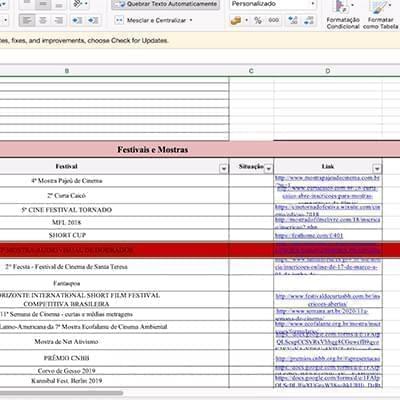The image size is (400, 400).
Task: Expand the currency format dropdown arrow
Action: 246,21
